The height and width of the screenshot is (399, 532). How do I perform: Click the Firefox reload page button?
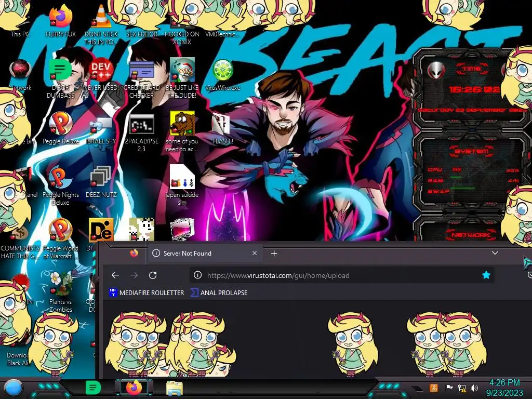153,275
